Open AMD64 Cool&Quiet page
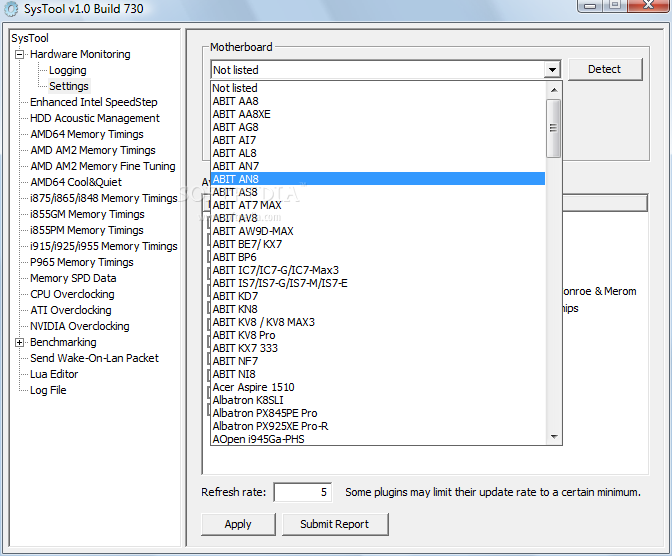This screenshot has height=556, width=672. [x=76, y=182]
